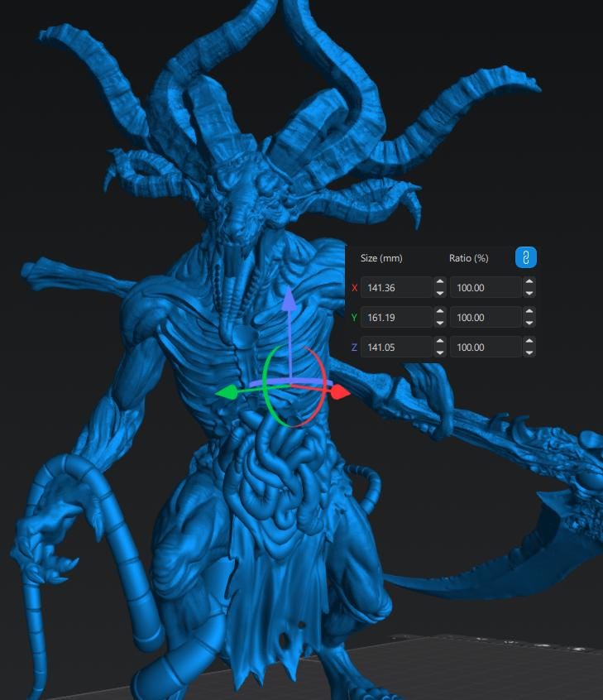Increase Z ratio with the up arrow
603x700 pixels.
[529, 342]
